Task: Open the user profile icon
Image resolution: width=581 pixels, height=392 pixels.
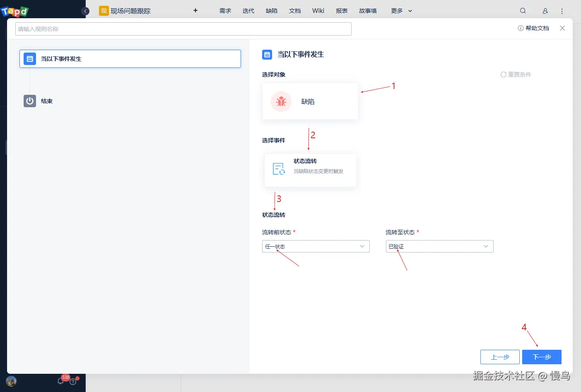Action: (545, 11)
